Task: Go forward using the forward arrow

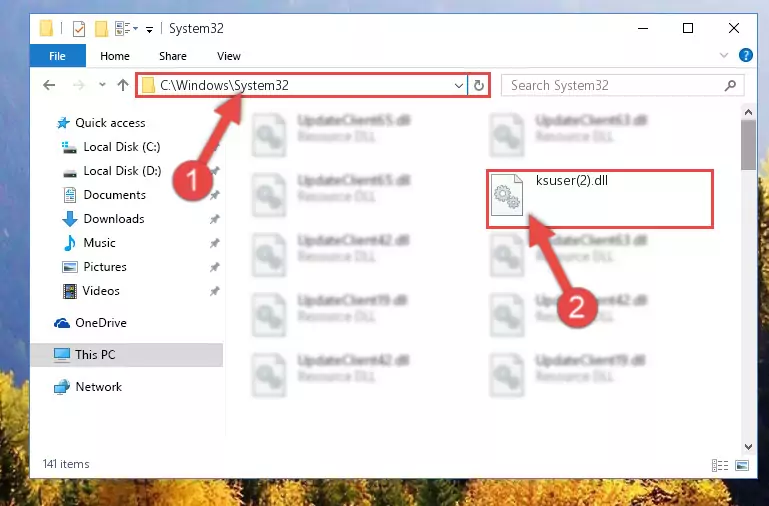Action: (78, 85)
